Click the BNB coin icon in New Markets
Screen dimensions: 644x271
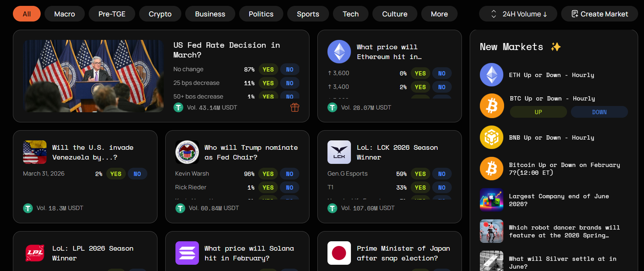[x=491, y=137]
